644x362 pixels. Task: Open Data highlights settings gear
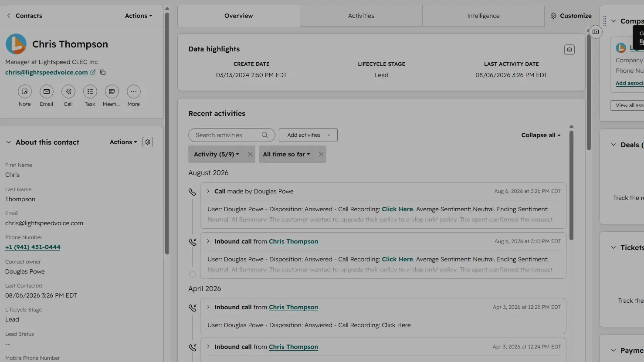[569, 50]
